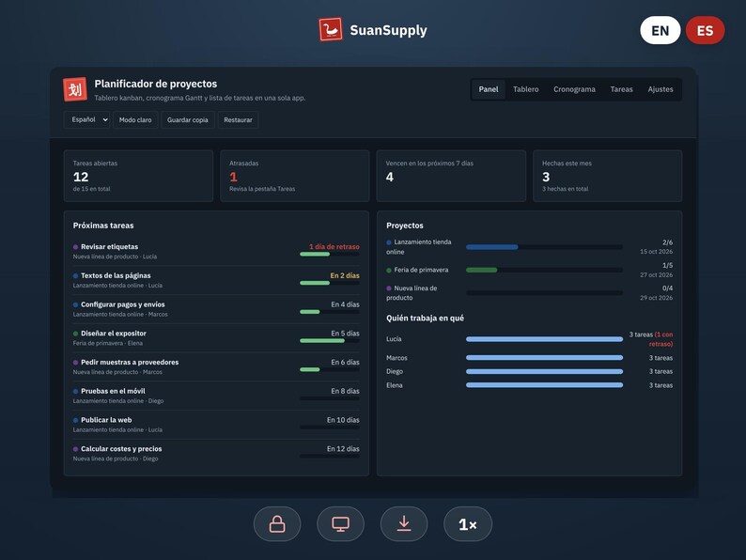The width and height of the screenshot is (746, 560).
Task: Open the Publicar la web task
Action: click(x=216, y=425)
